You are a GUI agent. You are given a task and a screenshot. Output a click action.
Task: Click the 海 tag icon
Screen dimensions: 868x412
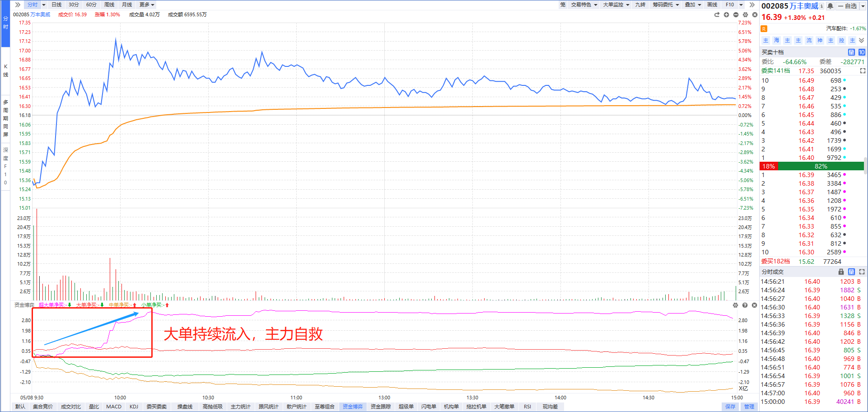[776, 41]
